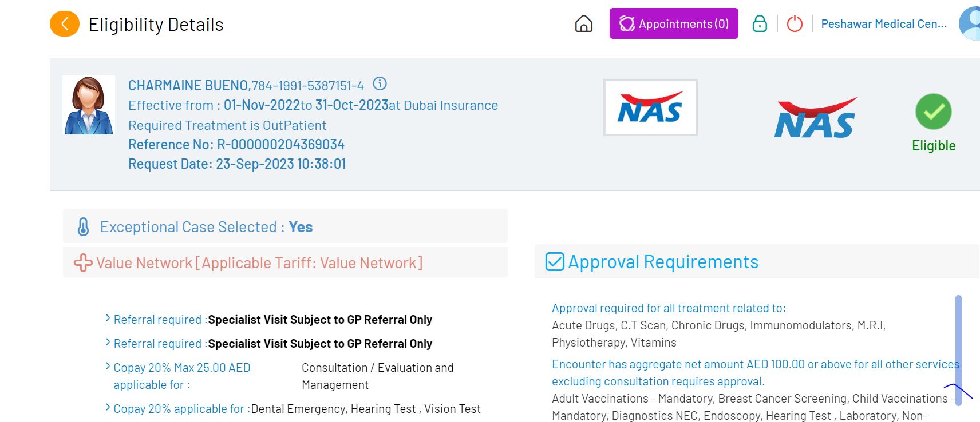Click patient name CHARMAINE BUENO
This screenshot has width=980, height=422.
click(188, 86)
